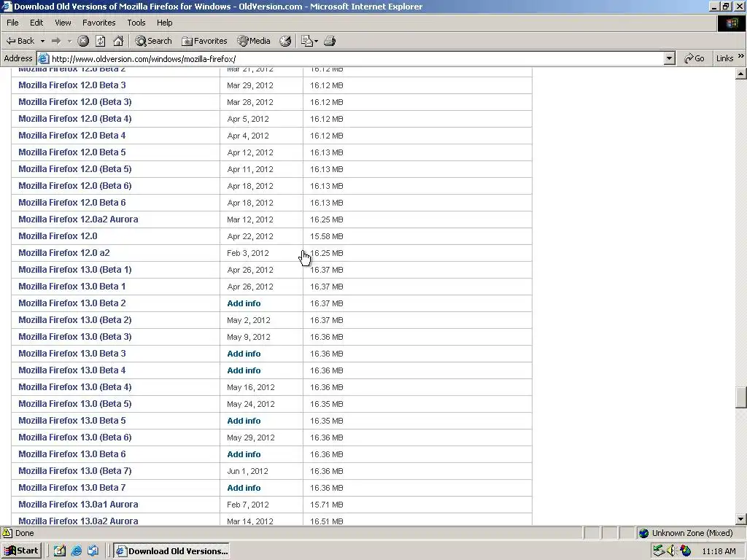Click the Forward arrow button
The width and height of the screenshot is (747, 560).
click(x=56, y=41)
